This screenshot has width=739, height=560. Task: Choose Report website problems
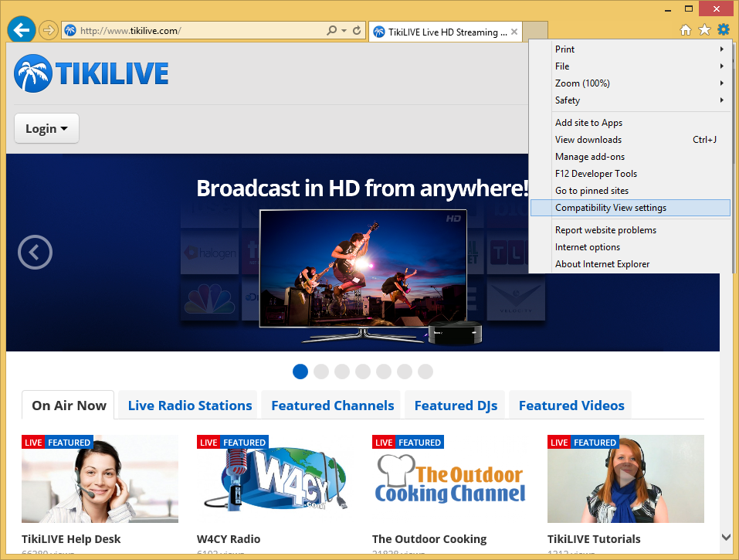(630, 230)
